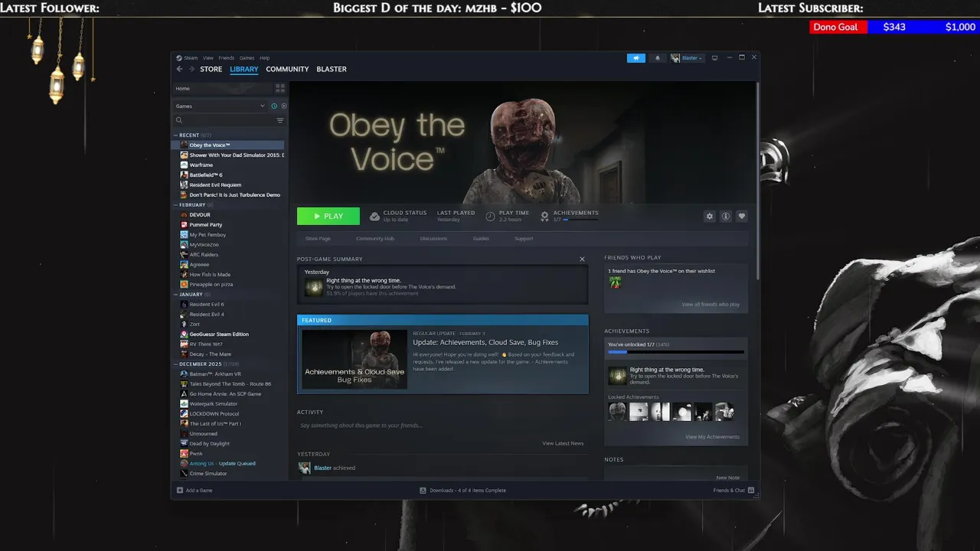Open the Games menu
980x551 pixels.
click(247, 58)
